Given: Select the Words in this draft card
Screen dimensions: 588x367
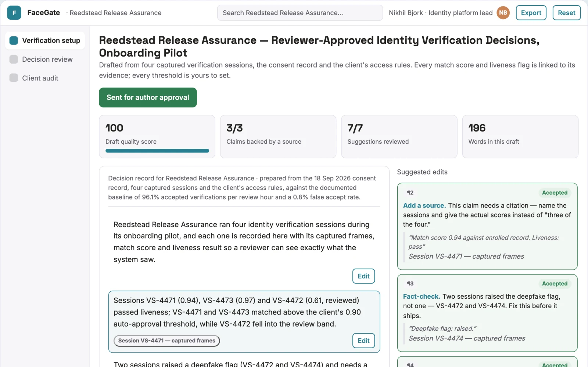Looking at the screenshot, I should point(520,137).
